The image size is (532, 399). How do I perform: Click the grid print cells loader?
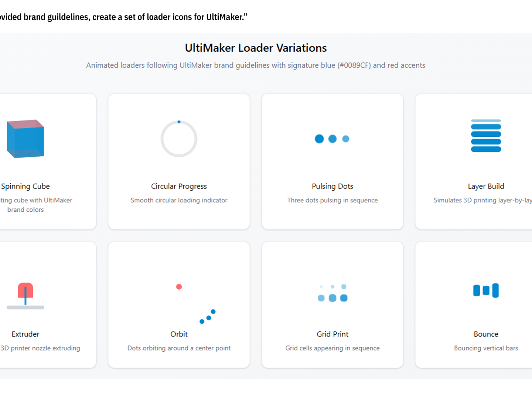332,293
